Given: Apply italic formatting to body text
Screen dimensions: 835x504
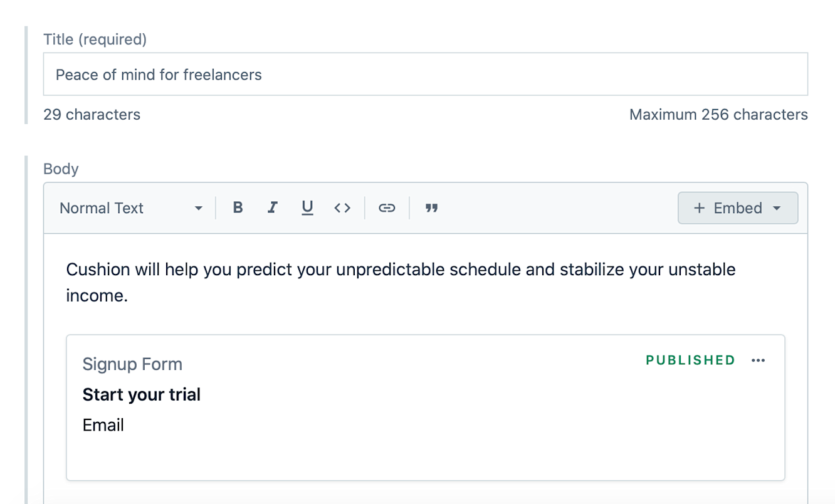Looking at the screenshot, I should click(x=272, y=208).
